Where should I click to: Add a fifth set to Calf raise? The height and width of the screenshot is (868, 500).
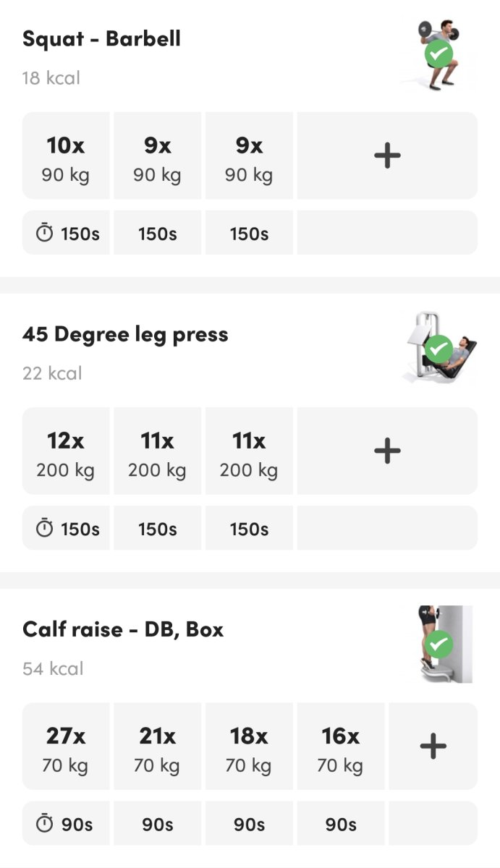pos(433,746)
